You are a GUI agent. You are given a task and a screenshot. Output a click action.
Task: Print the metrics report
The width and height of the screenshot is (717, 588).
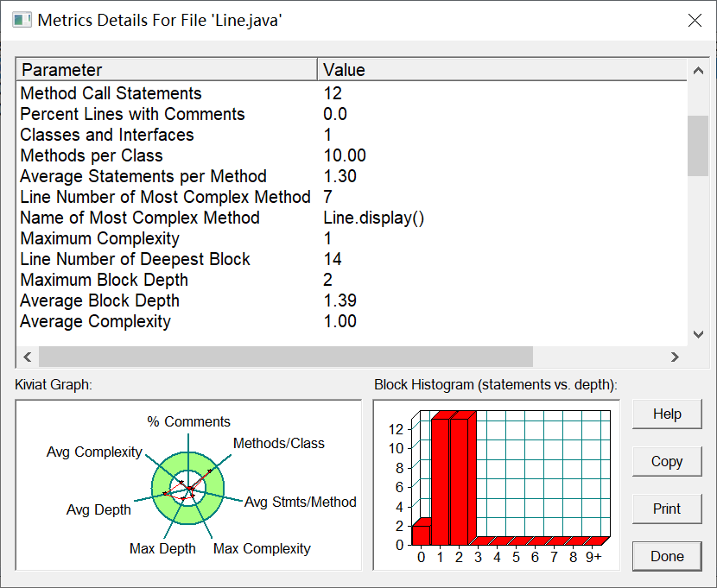click(x=667, y=509)
